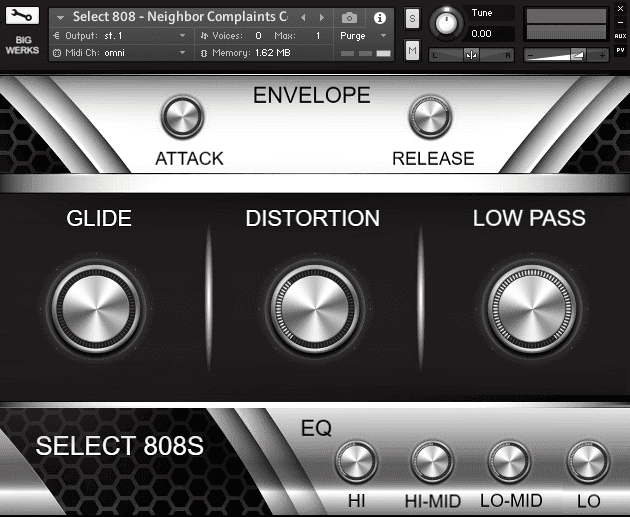Toggle the Mute M button
Viewport: 630px width, 517px height.
412,50
